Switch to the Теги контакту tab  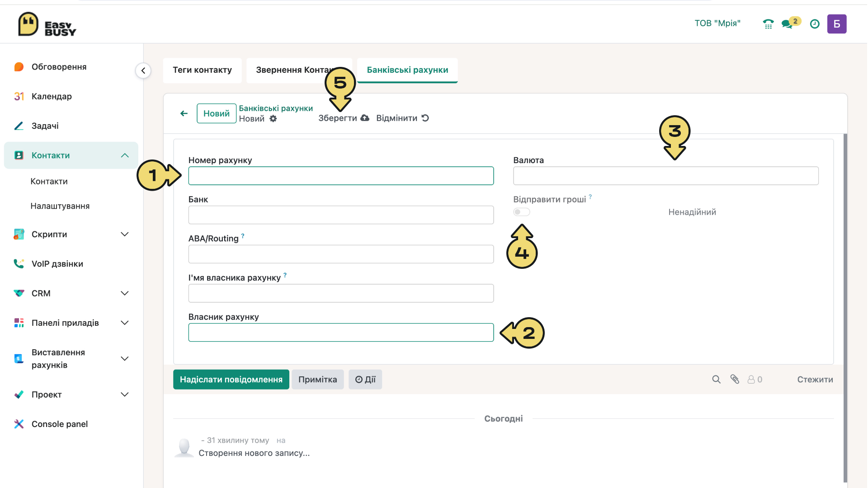[202, 70]
